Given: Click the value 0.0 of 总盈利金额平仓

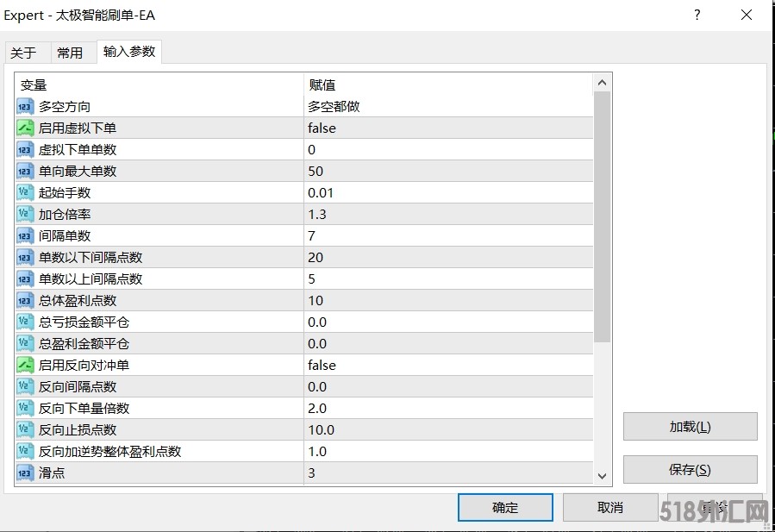Looking at the screenshot, I should [x=317, y=344].
